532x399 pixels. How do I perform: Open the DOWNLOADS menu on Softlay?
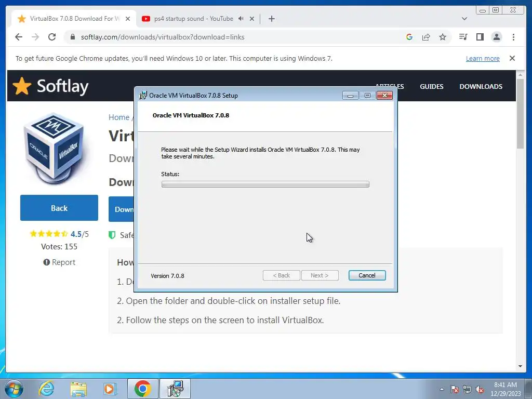coord(481,87)
